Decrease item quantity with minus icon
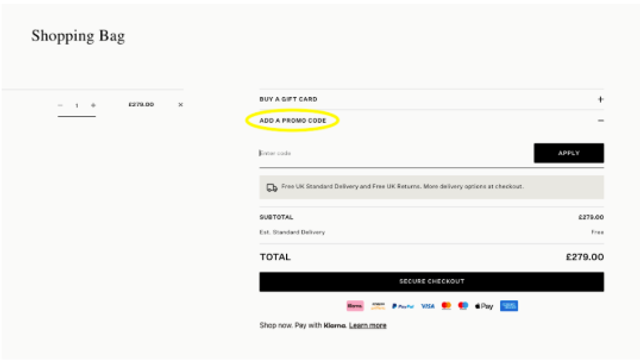This screenshot has height=363, width=640. click(60, 105)
